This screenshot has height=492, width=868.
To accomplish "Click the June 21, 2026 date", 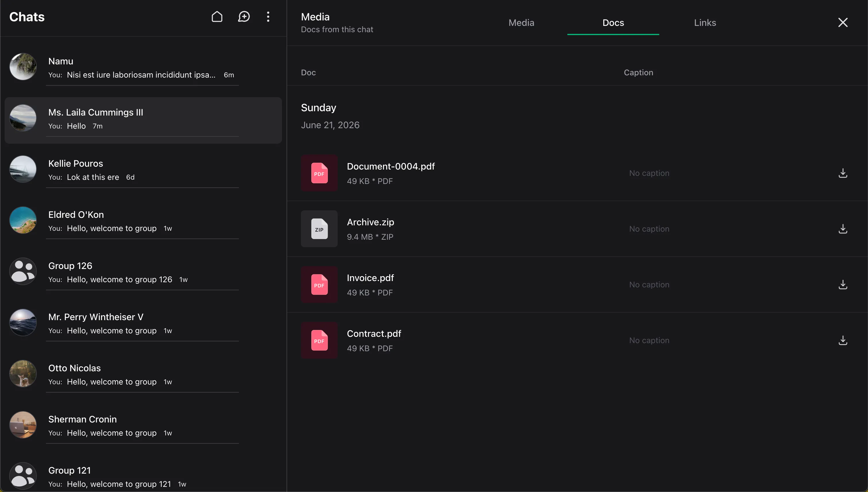I will coord(330,125).
